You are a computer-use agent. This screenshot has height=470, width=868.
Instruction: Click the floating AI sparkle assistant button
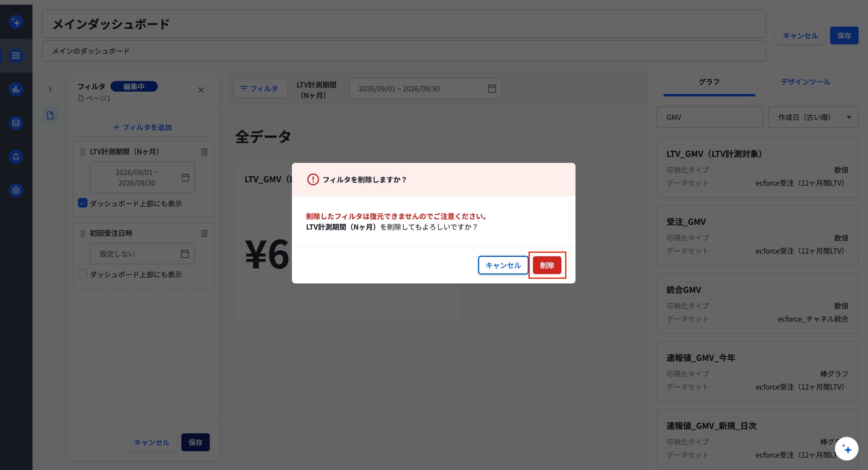point(846,449)
